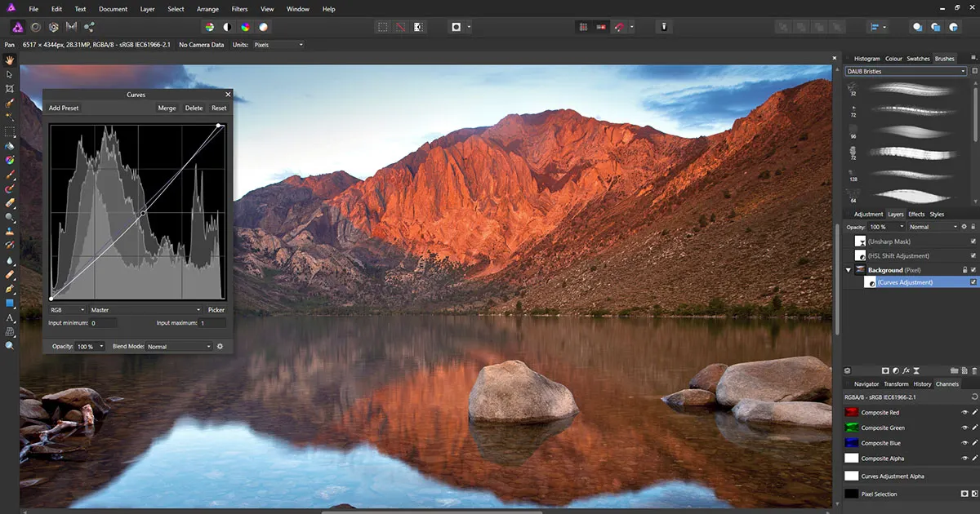This screenshot has width=980, height=514.
Task: Click the layer effects fx icon
Action: [906, 371]
